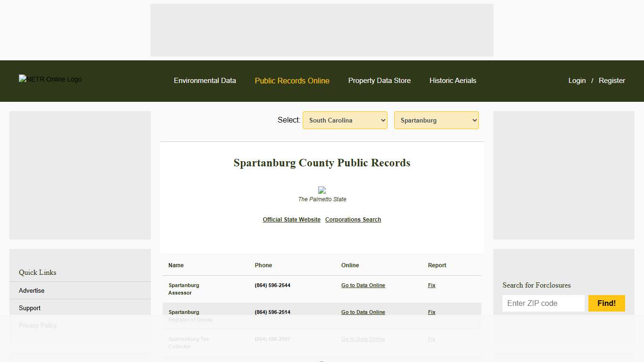644x362 pixels.
Task: Open the Corporations Search link
Action: point(353,219)
